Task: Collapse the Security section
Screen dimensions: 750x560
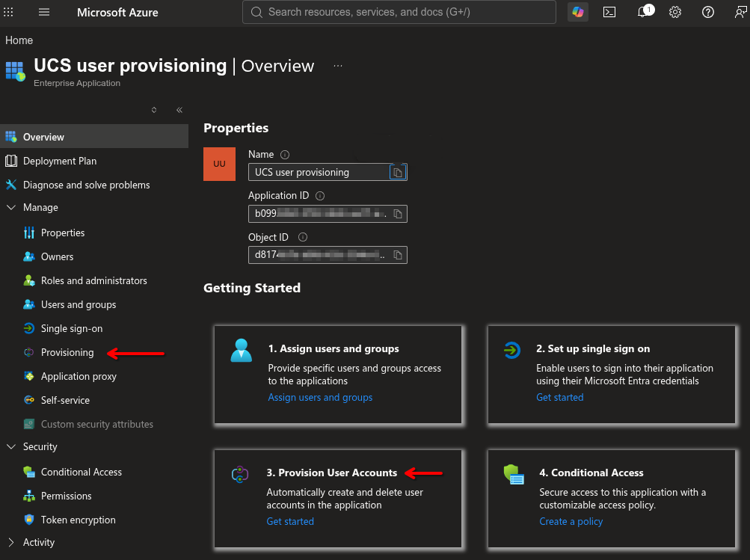Action: point(11,446)
